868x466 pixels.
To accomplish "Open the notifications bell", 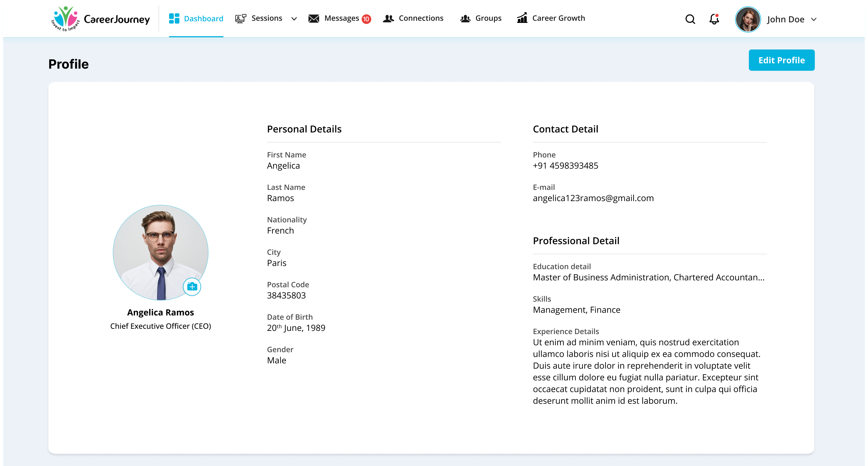I will tap(714, 19).
